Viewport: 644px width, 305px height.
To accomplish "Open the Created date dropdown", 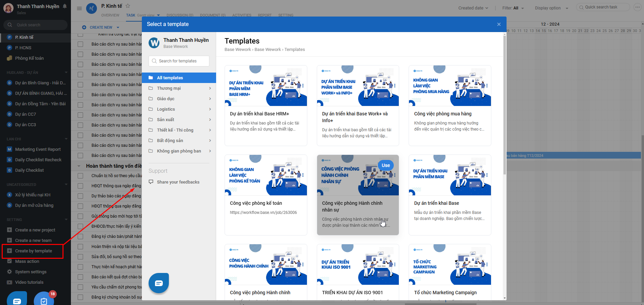I will pyautogui.click(x=473, y=8).
